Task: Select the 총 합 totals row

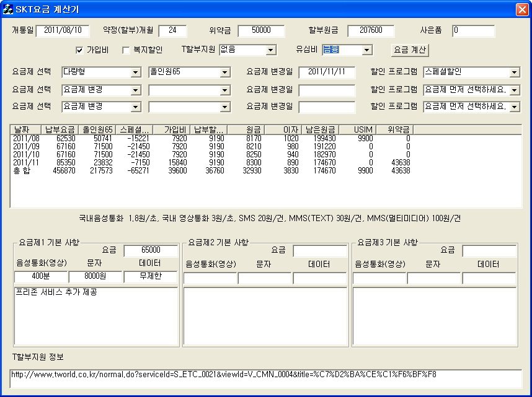Action: click(211, 171)
